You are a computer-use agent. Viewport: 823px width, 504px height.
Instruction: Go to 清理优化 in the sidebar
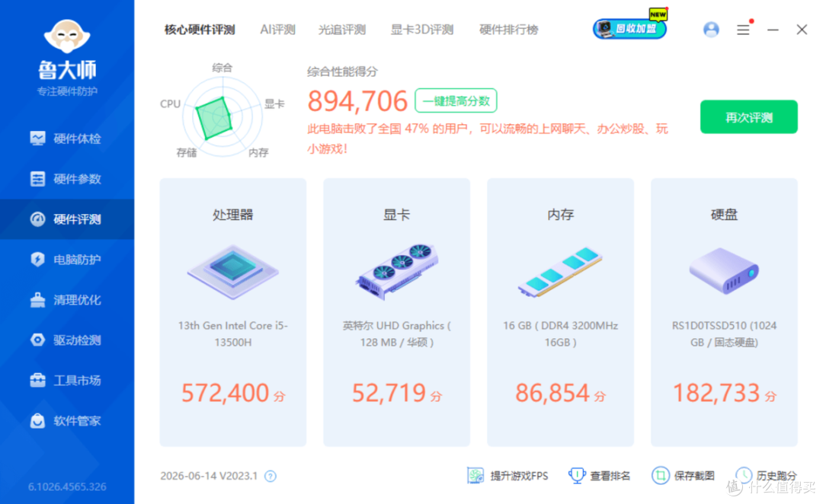coord(66,300)
